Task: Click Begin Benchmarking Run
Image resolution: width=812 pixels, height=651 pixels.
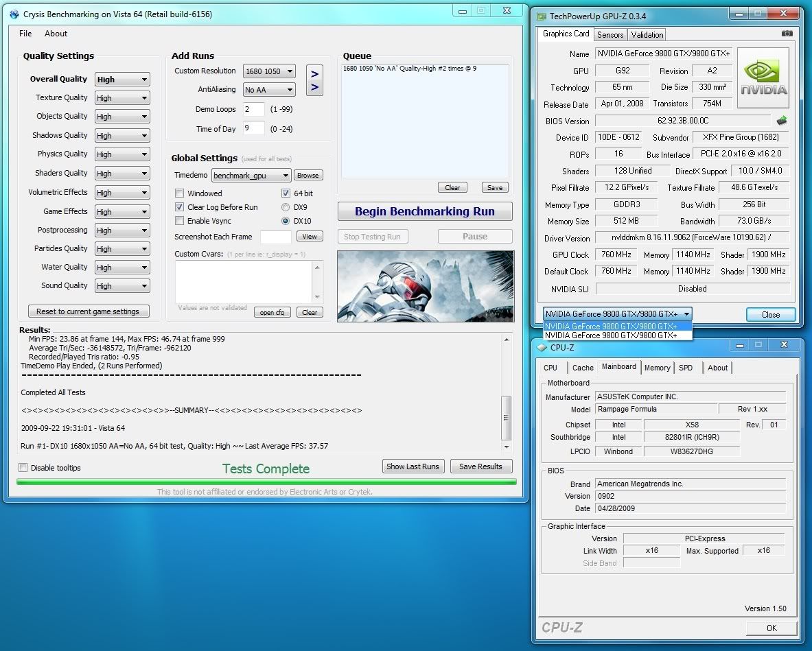Action: pyautogui.click(x=425, y=211)
